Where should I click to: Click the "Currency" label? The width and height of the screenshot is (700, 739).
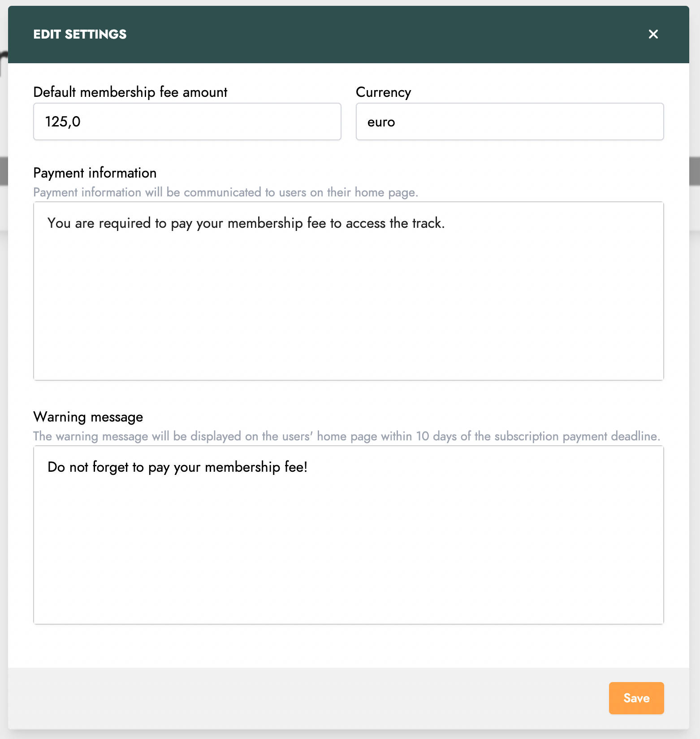pos(384,92)
